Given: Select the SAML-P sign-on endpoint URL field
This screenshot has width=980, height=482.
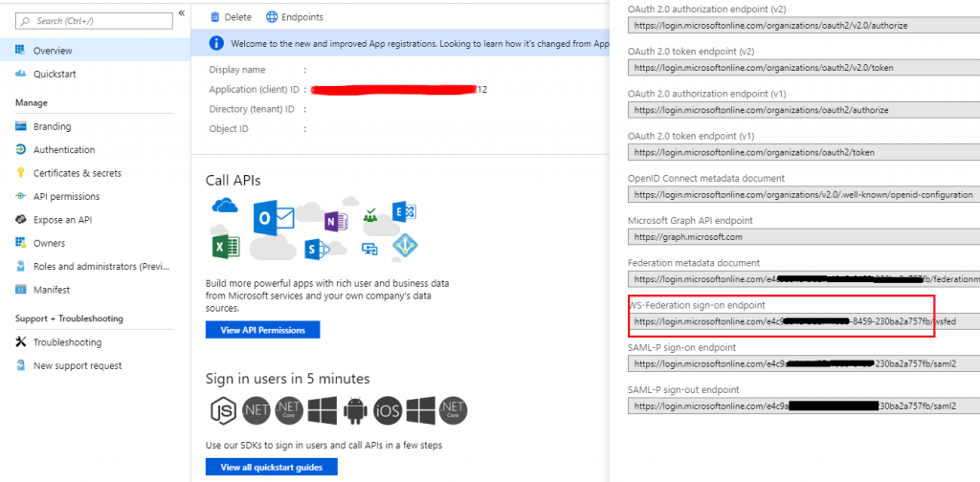Looking at the screenshot, I should point(804,363).
